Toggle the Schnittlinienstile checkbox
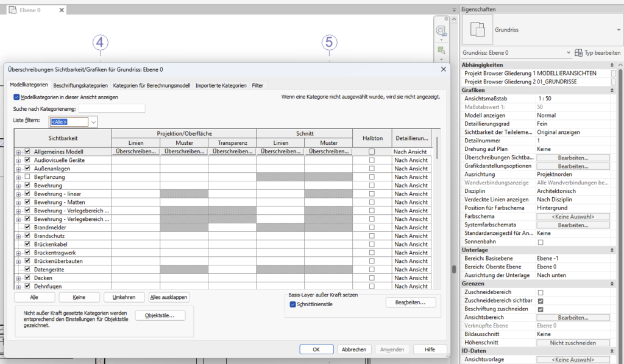 click(x=292, y=304)
